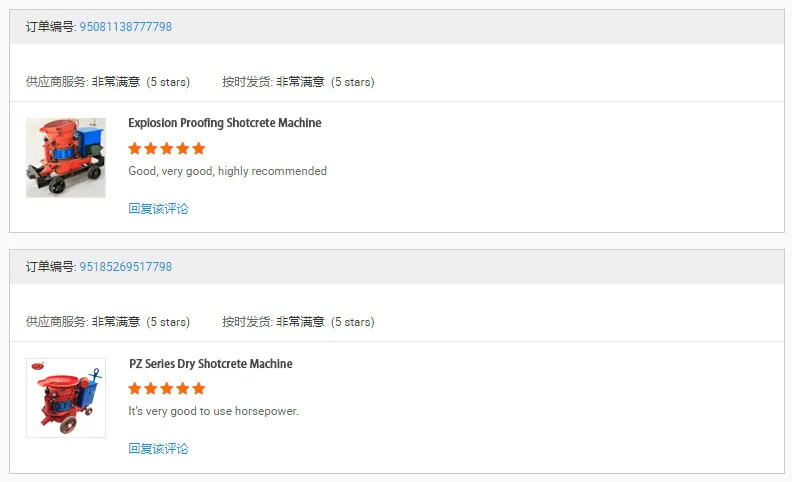This screenshot has height=482, width=792.
Task: Click first star of Explosion Proofing review rating
Action: point(135,149)
